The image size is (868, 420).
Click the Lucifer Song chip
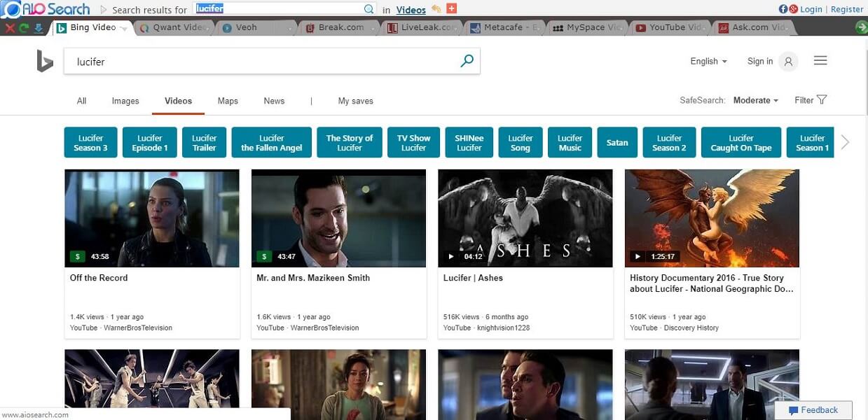tap(521, 142)
